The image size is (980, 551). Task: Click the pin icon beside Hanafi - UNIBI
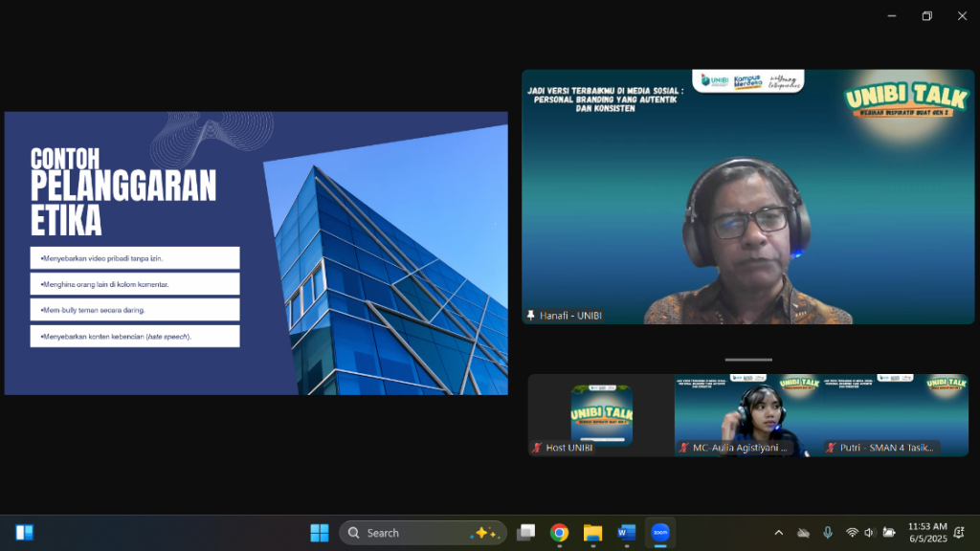coord(530,316)
